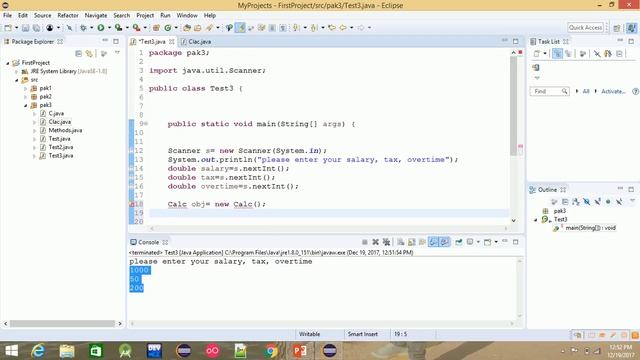The width and height of the screenshot is (640, 360).
Task: Click the editor vertical scrollbar thumb
Action: click(513, 105)
